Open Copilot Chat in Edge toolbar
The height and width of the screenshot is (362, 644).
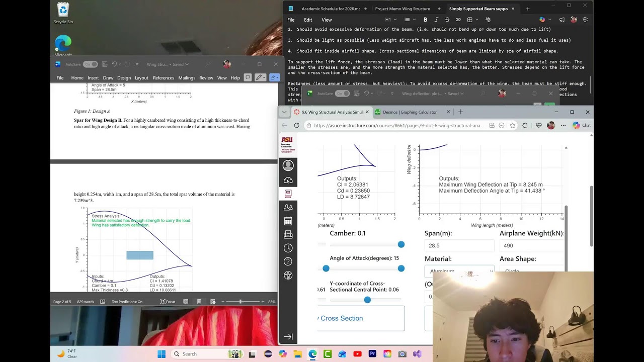click(582, 125)
